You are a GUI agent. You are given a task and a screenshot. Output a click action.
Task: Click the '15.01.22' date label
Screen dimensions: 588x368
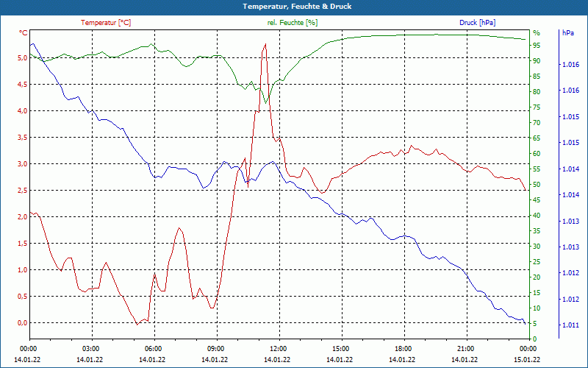[527, 360]
